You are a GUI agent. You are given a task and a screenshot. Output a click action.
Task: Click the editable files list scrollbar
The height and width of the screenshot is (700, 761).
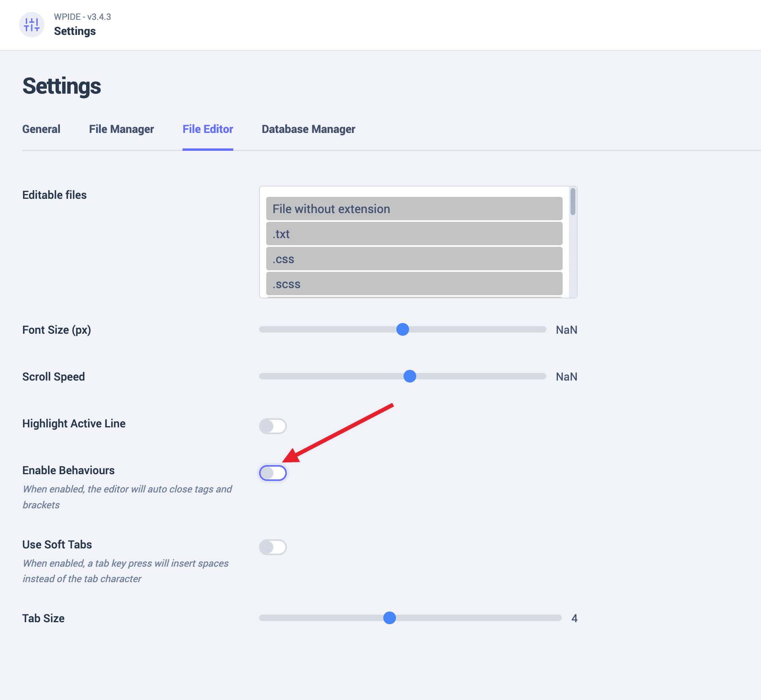(x=573, y=202)
